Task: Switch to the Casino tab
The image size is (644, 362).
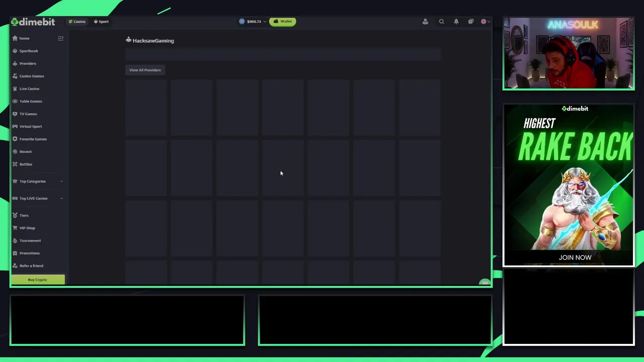Action: tap(77, 22)
